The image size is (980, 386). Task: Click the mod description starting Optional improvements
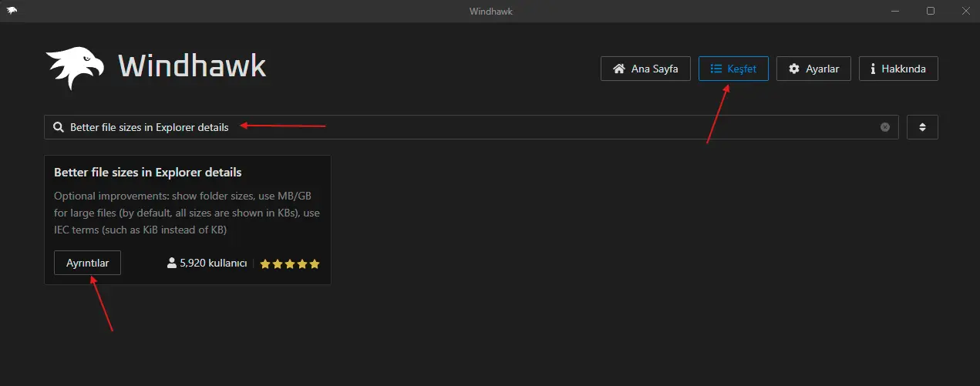tap(187, 213)
